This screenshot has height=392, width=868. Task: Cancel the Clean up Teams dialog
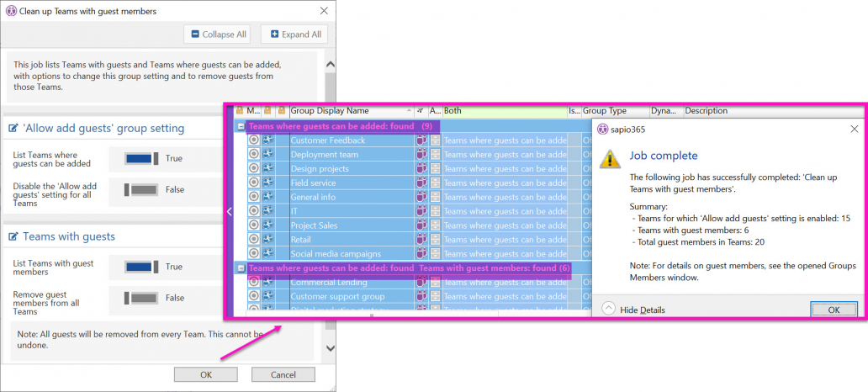click(x=283, y=375)
